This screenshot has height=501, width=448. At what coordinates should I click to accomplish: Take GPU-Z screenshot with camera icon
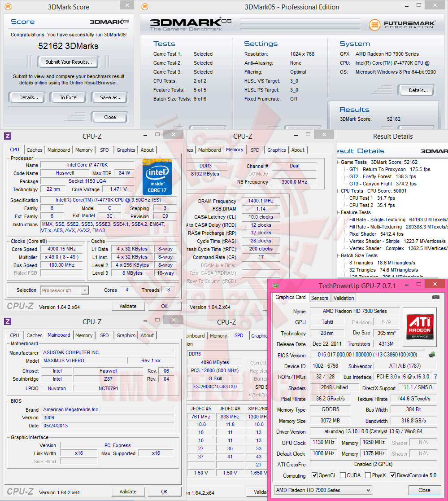(x=435, y=297)
